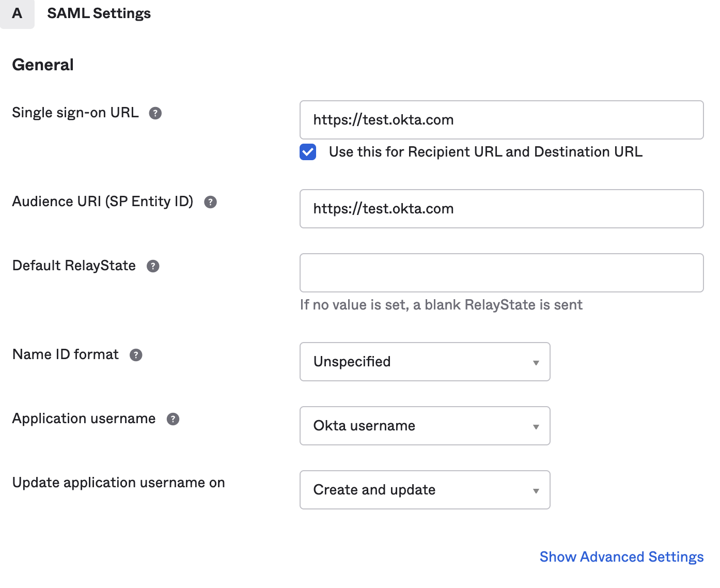The width and height of the screenshot is (720, 588).
Task: Open the Name ID format dropdown
Action: pos(425,362)
